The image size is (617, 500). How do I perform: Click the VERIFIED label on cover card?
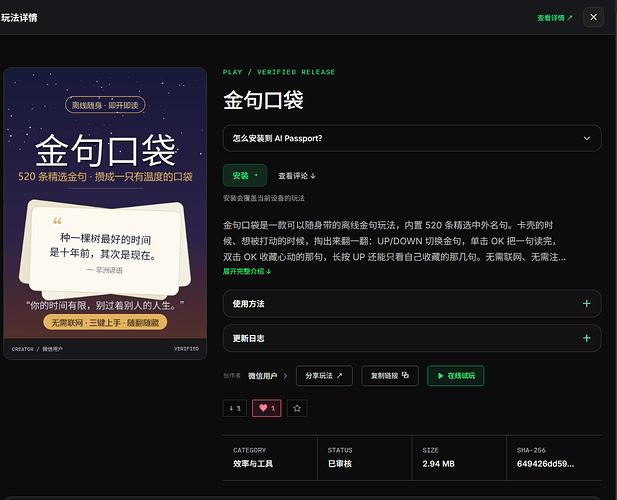point(187,349)
